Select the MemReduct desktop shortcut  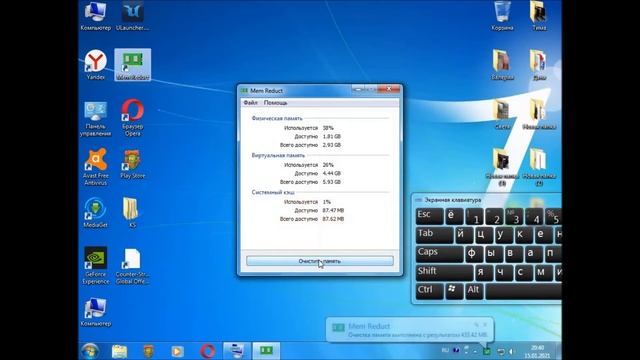tap(133, 64)
